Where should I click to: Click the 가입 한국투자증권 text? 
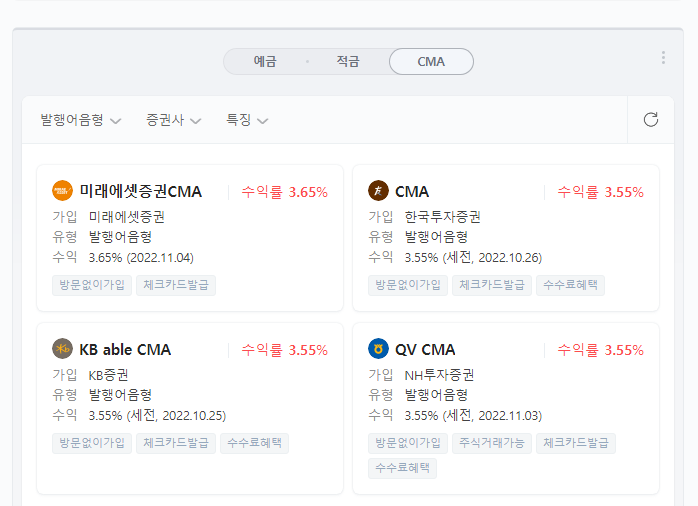tap(425, 217)
